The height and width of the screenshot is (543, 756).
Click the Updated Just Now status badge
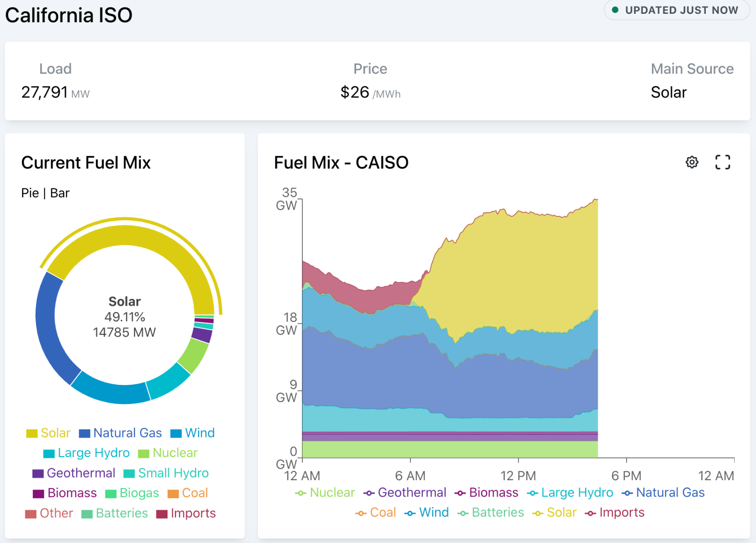676,10
